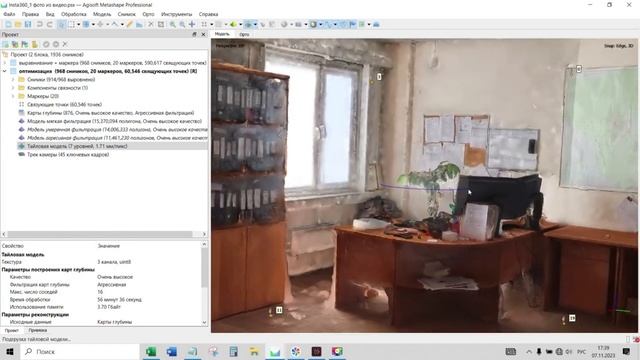Viewport: 640px width, 360px height.
Task: Expand the Компоненты связности folder
Action: (13, 88)
